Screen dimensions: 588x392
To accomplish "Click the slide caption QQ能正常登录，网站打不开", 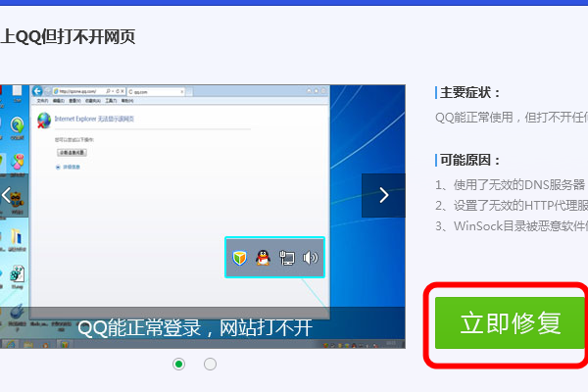I will (x=195, y=328).
